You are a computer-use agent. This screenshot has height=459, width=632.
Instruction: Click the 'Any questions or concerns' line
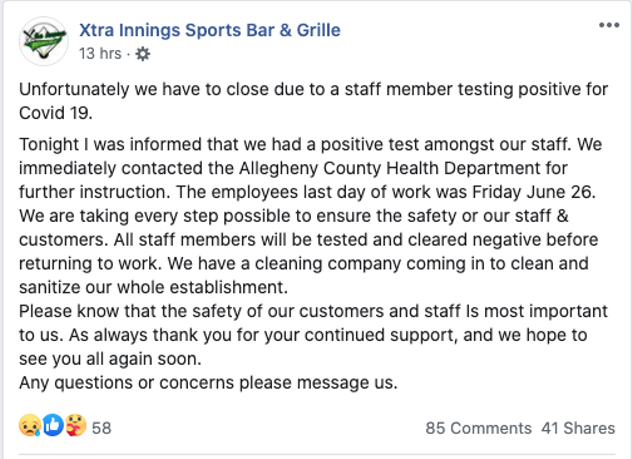coord(208,383)
